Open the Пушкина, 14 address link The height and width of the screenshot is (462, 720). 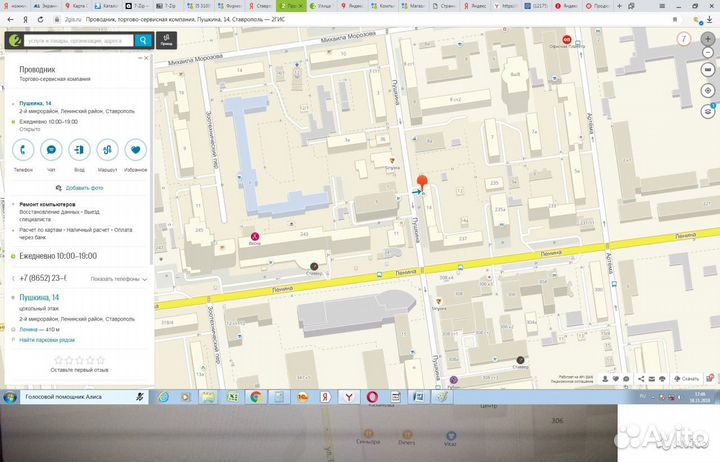(x=40, y=299)
